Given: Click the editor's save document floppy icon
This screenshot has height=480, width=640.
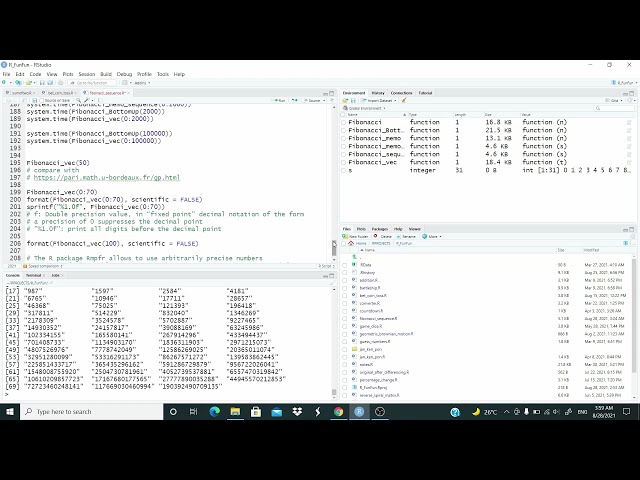Looking at the screenshot, I should click(35, 100).
